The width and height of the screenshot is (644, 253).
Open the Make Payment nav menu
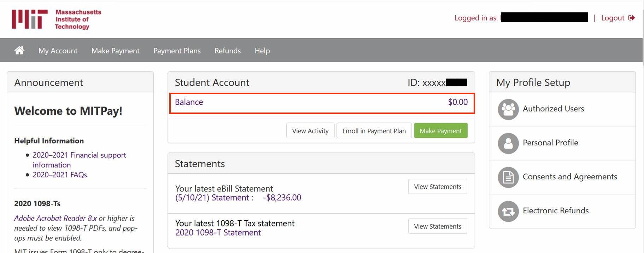pos(116,51)
